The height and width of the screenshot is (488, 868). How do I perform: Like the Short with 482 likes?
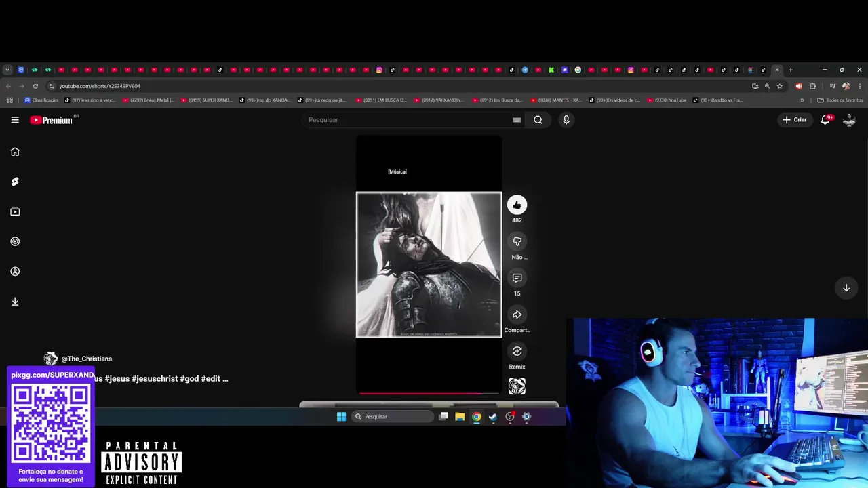point(517,205)
